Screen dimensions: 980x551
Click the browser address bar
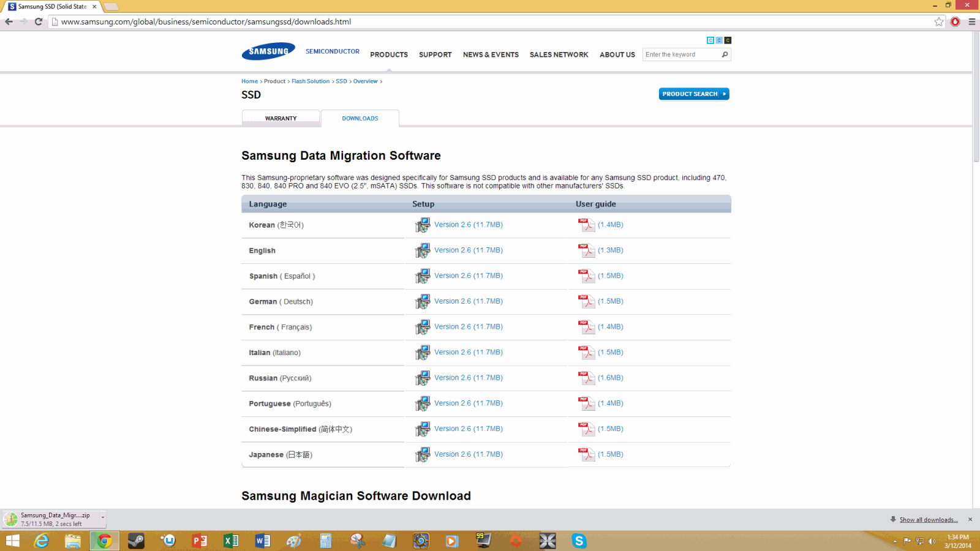[490, 21]
